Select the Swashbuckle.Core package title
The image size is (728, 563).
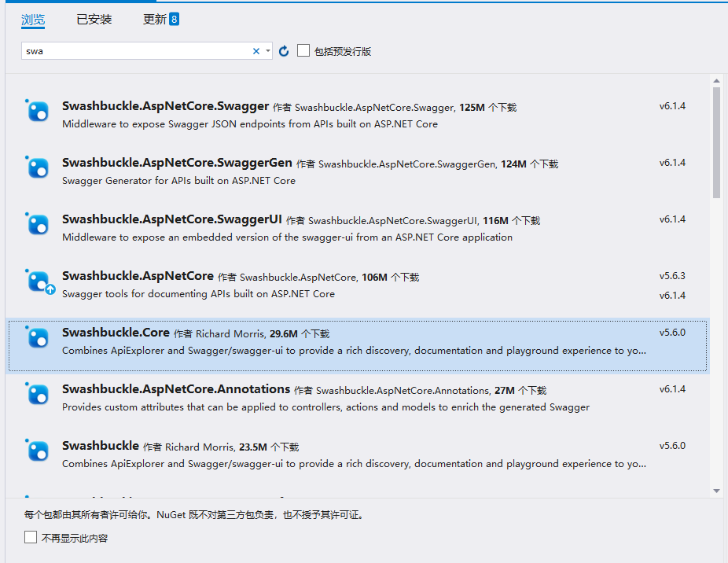click(116, 333)
